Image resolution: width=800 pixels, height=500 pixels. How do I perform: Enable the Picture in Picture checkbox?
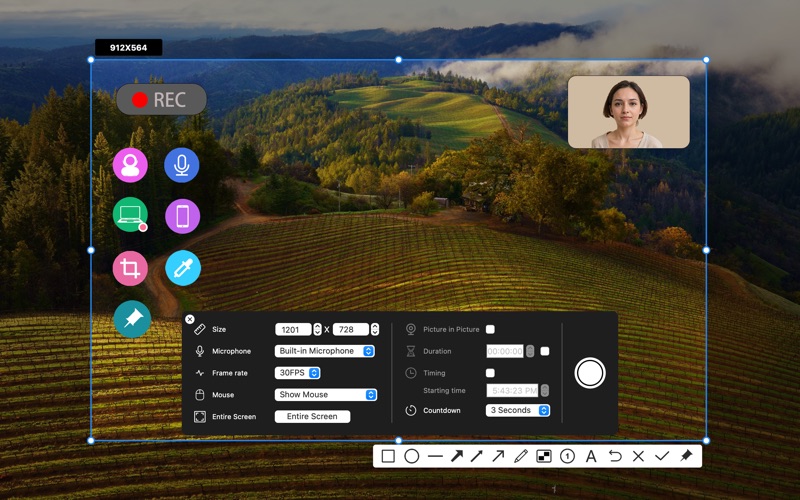point(490,329)
